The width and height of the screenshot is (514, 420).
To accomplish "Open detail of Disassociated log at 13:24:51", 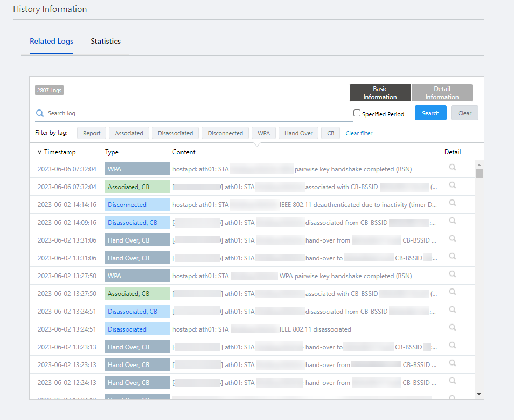I will point(453,328).
